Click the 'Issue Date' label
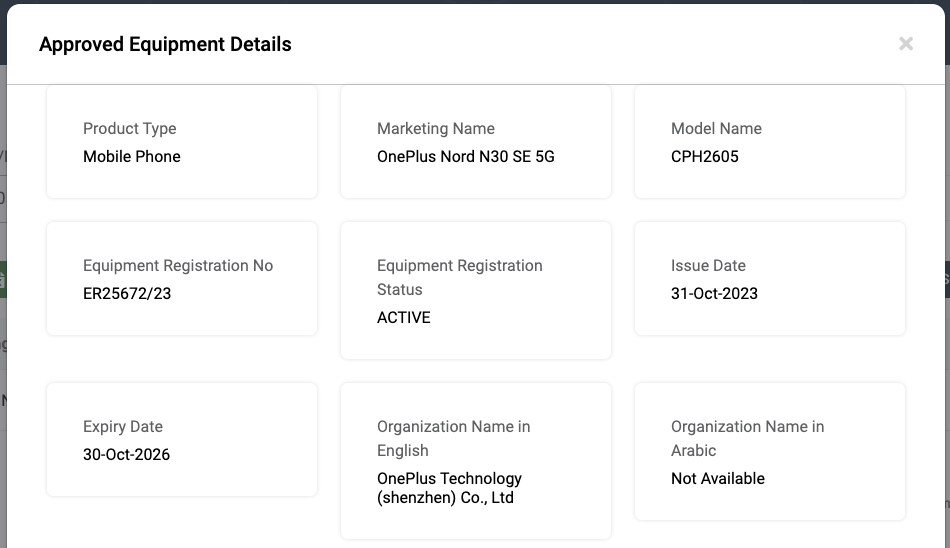 point(708,266)
